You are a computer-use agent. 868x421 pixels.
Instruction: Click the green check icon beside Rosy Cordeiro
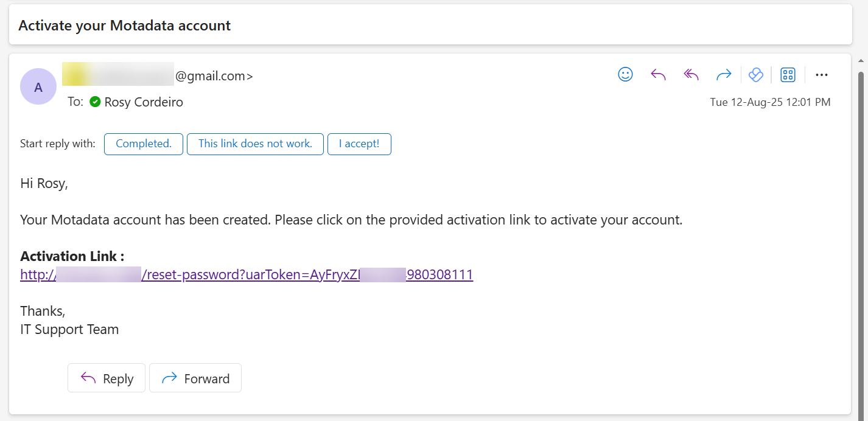[x=95, y=102]
